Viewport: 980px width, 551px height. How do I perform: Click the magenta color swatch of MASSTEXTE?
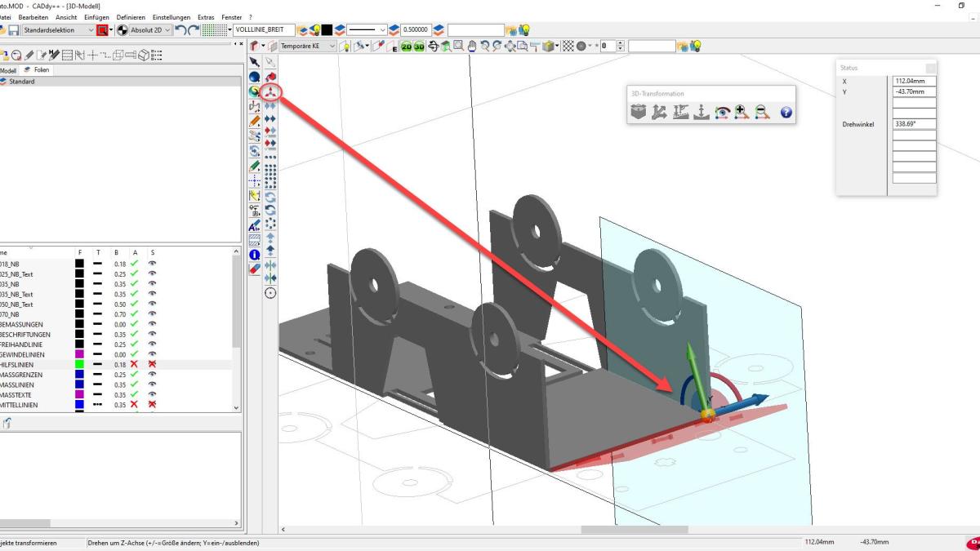point(79,395)
